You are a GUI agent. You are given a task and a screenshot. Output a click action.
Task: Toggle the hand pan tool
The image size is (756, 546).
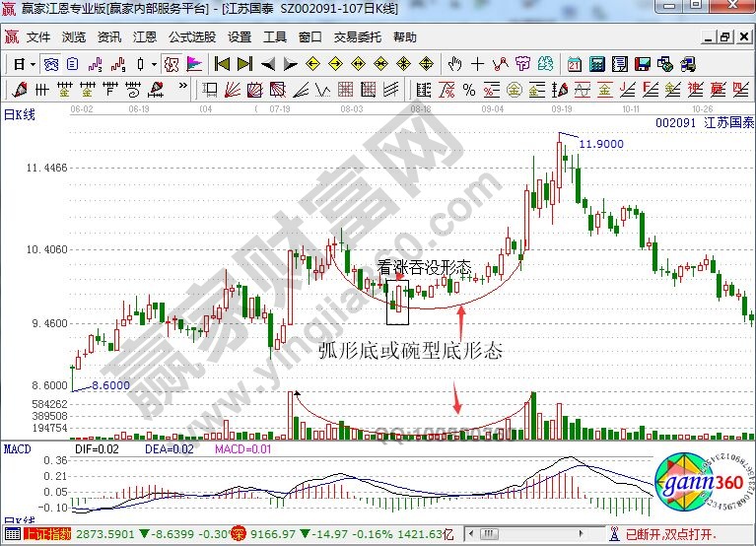(454, 64)
